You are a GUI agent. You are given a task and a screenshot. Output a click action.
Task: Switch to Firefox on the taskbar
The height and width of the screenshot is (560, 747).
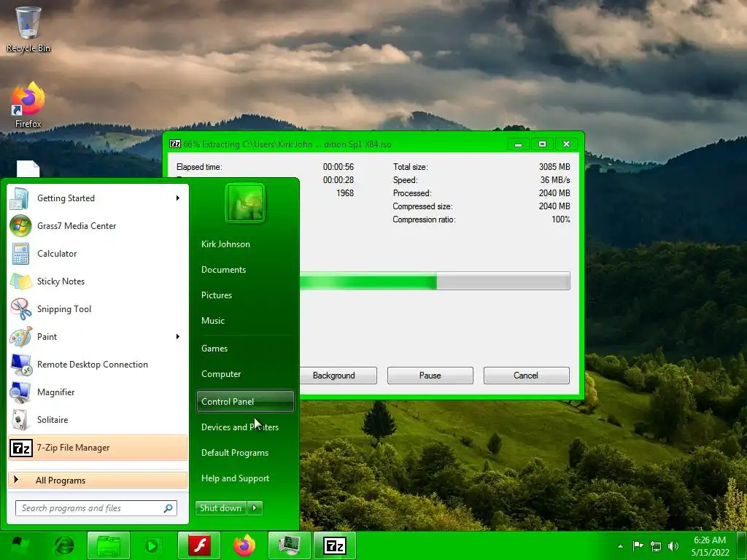(x=244, y=545)
